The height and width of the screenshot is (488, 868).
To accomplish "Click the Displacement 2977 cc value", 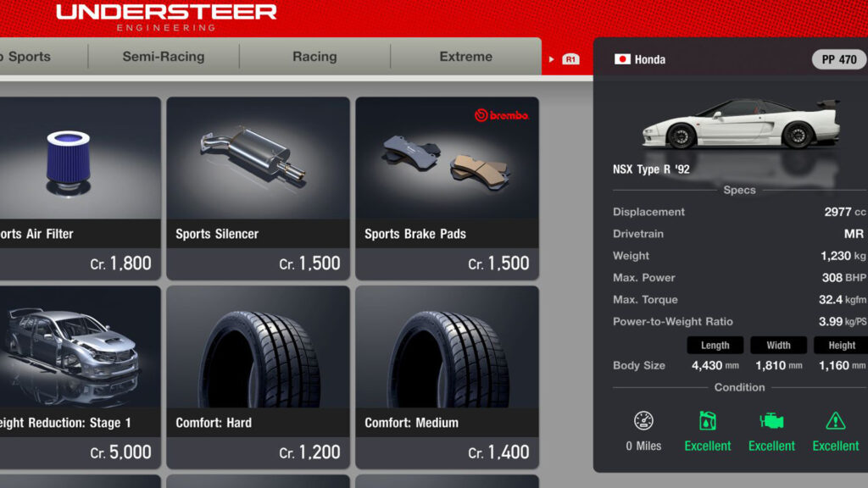I will (x=845, y=212).
